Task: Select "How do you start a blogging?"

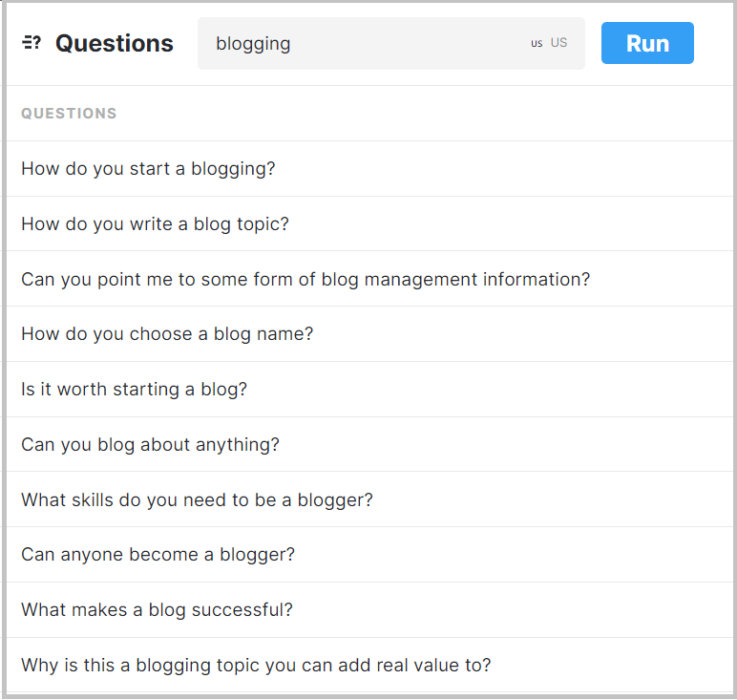Action: [x=148, y=169]
